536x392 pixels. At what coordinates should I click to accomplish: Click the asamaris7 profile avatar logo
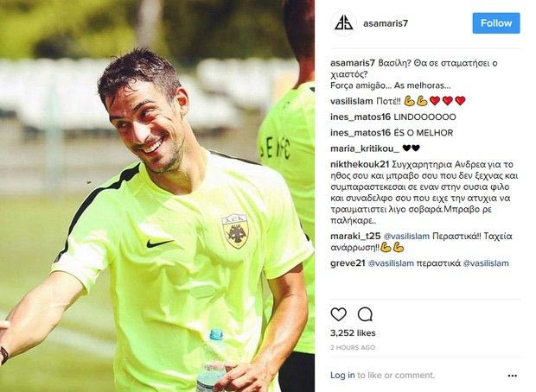point(343,23)
